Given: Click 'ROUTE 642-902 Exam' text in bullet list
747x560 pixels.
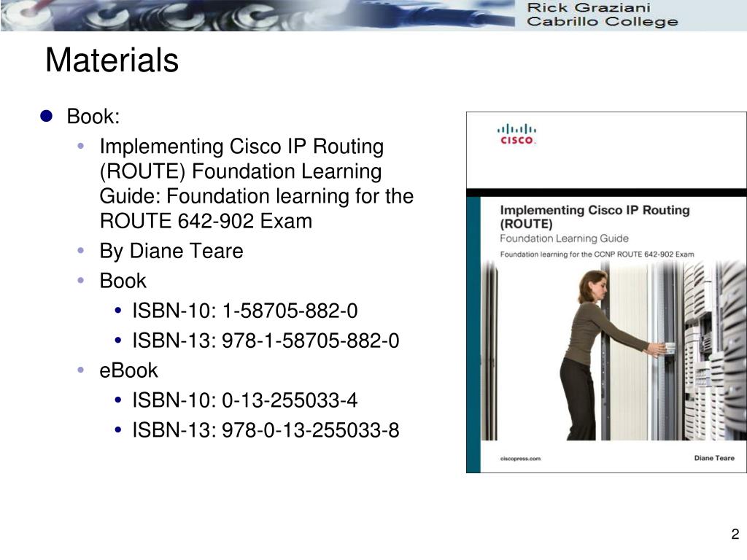Looking at the screenshot, I should point(206,221).
